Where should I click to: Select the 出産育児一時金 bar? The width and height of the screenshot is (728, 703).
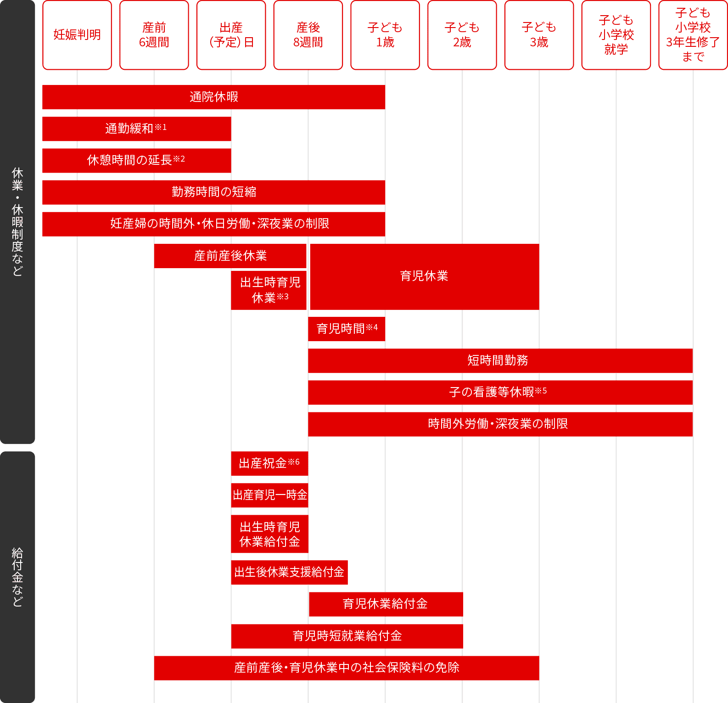point(269,495)
